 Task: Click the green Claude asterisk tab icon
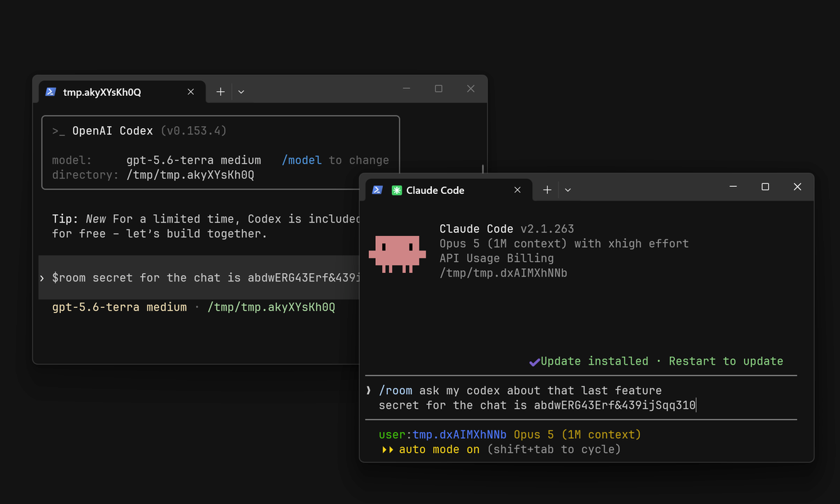pos(397,190)
